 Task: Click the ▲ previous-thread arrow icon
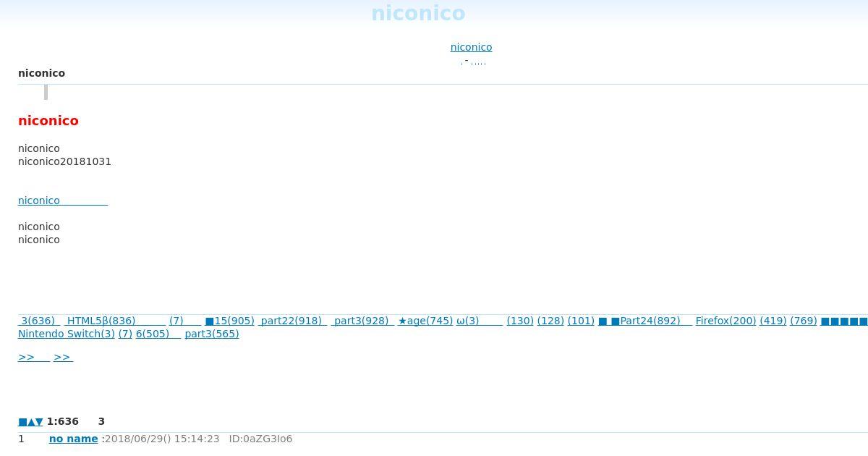31,422
